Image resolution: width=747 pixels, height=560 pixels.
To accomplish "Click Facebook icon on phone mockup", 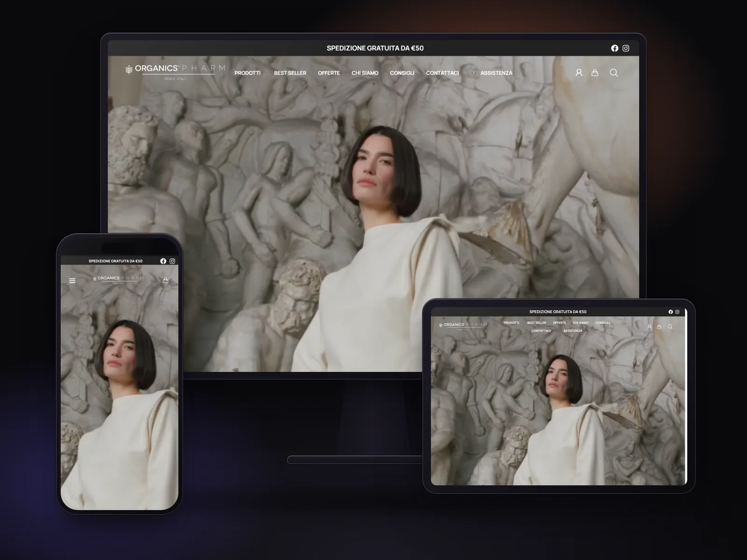I will [x=163, y=261].
